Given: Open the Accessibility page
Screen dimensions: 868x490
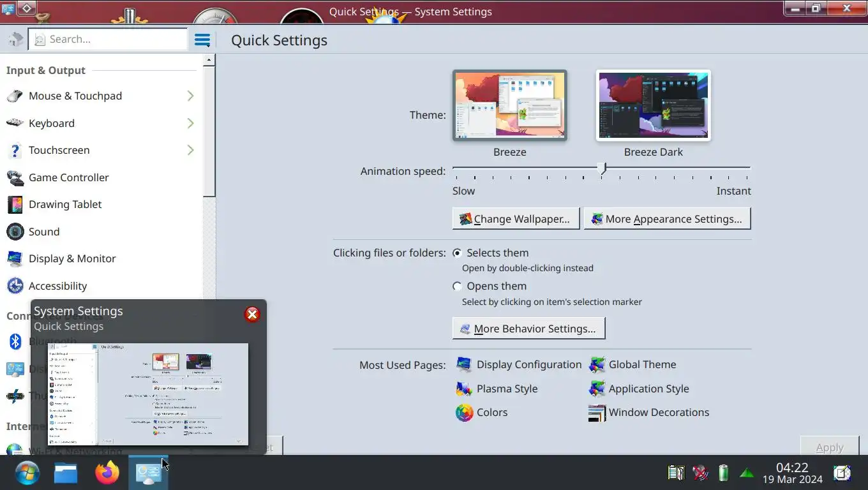Looking at the screenshot, I should pyautogui.click(x=101, y=286).
